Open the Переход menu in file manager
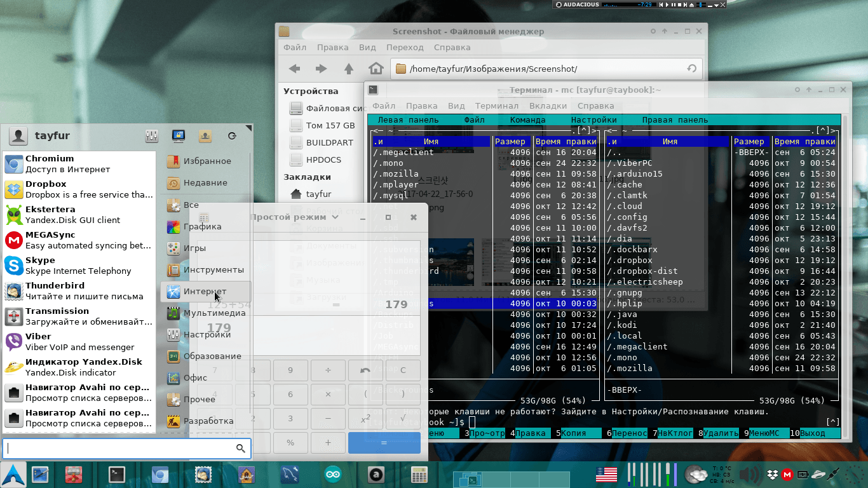Viewport: 868px width, 488px height. click(x=404, y=48)
